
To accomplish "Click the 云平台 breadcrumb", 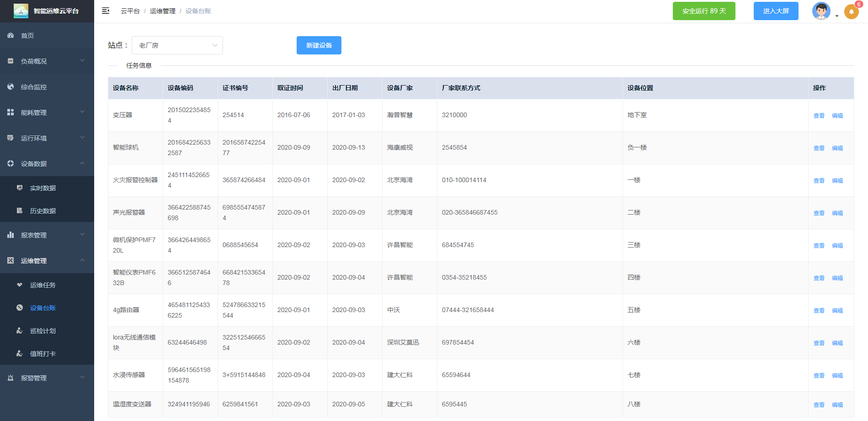I will [130, 11].
